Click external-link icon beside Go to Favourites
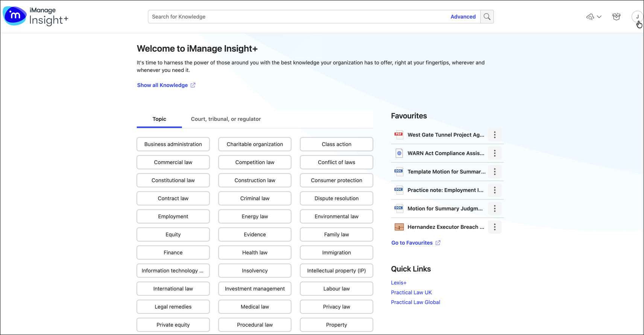 (x=438, y=243)
